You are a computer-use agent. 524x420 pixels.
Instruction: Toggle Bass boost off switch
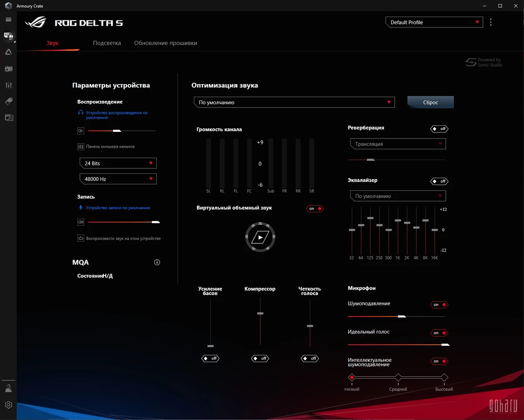coord(210,358)
